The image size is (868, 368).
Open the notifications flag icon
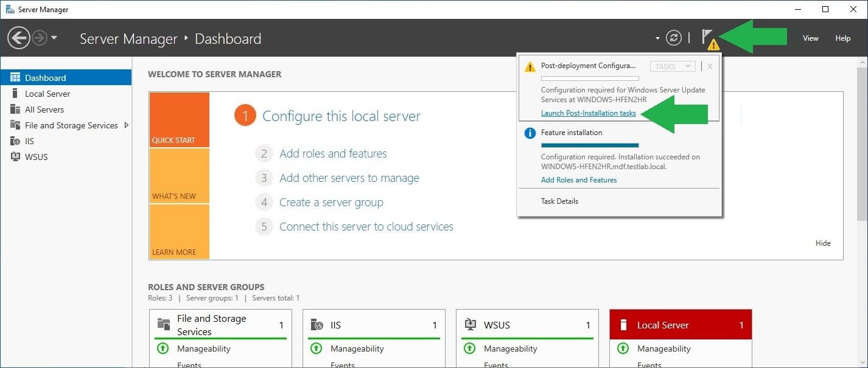(709, 38)
